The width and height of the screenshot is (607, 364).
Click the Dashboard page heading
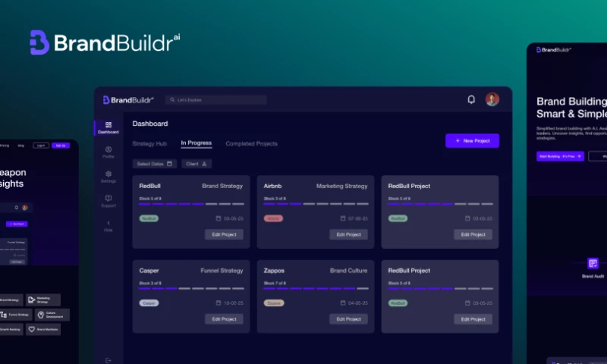(150, 124)
